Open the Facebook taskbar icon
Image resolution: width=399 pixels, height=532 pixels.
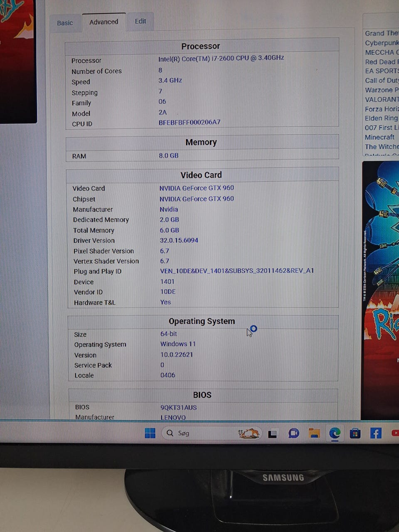tap(376, 433)
